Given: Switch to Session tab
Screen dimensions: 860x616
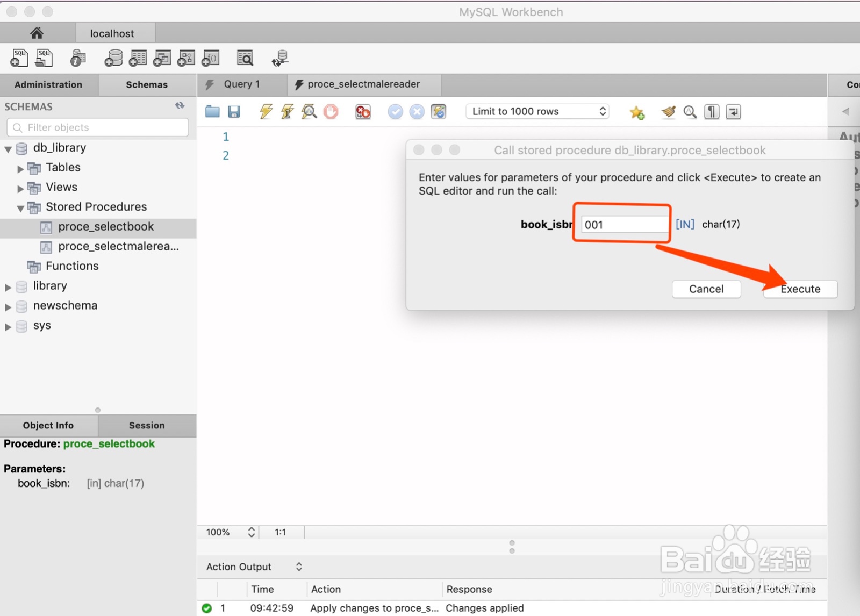Looking at the screenshot, I should 147,425.
